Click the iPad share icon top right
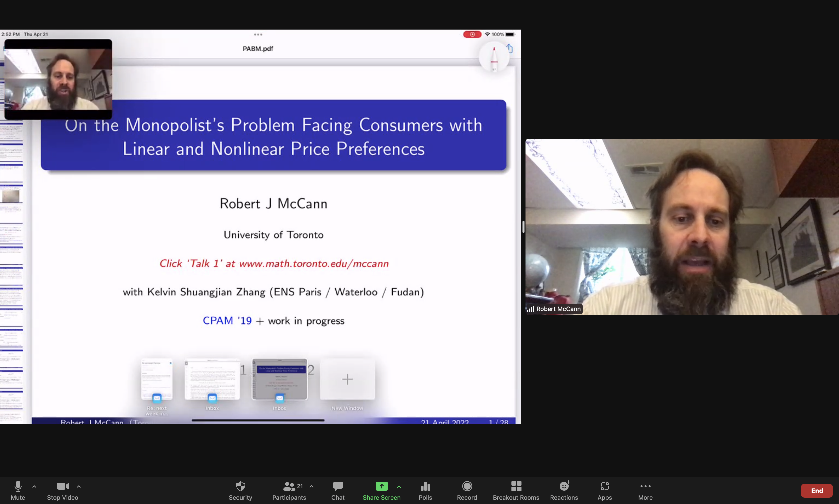 [509, 48]
